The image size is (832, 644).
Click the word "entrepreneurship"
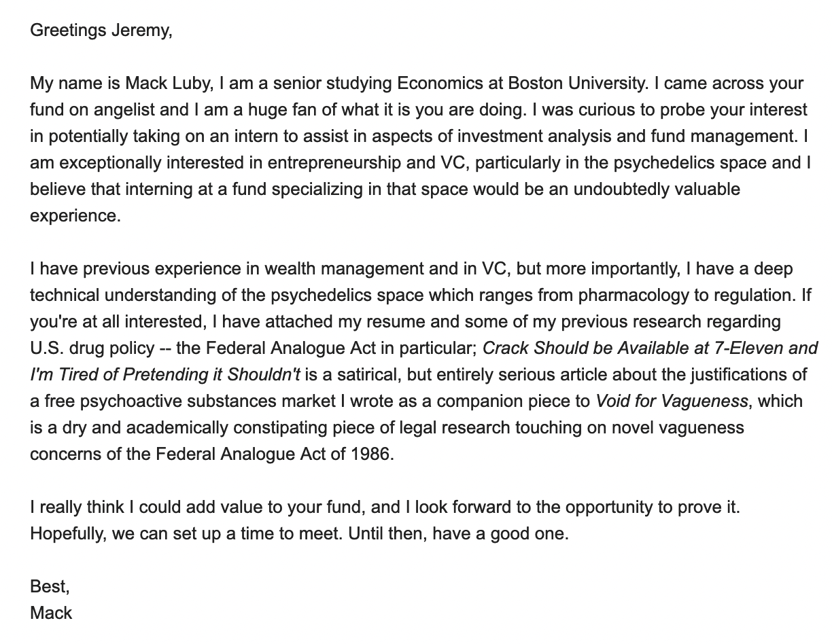[x=330, y=162]
